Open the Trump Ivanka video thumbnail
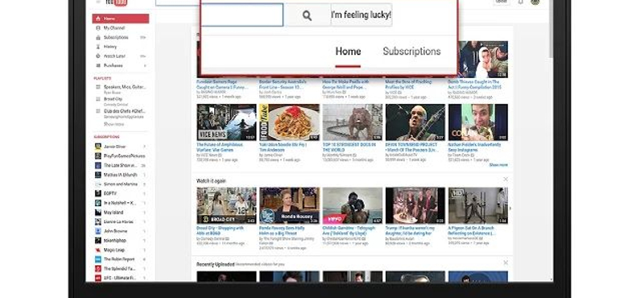The image size is (644, 298). [415, 205]
